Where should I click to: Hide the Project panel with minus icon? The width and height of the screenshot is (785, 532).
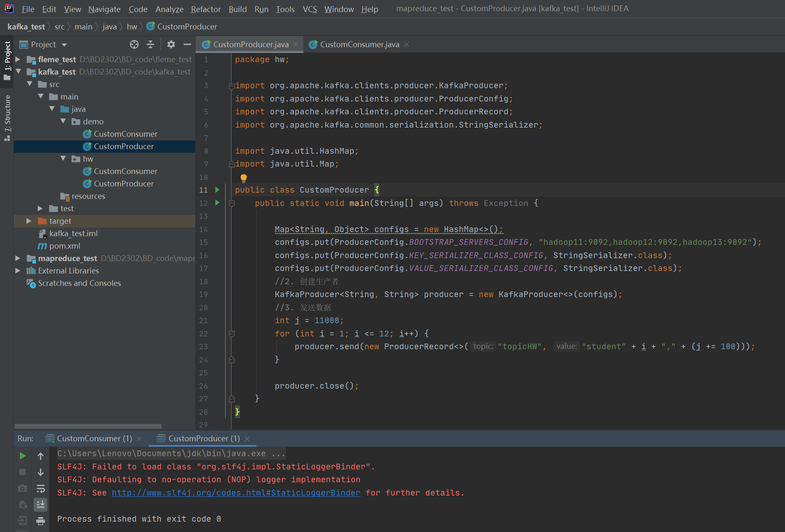[187, 44]
